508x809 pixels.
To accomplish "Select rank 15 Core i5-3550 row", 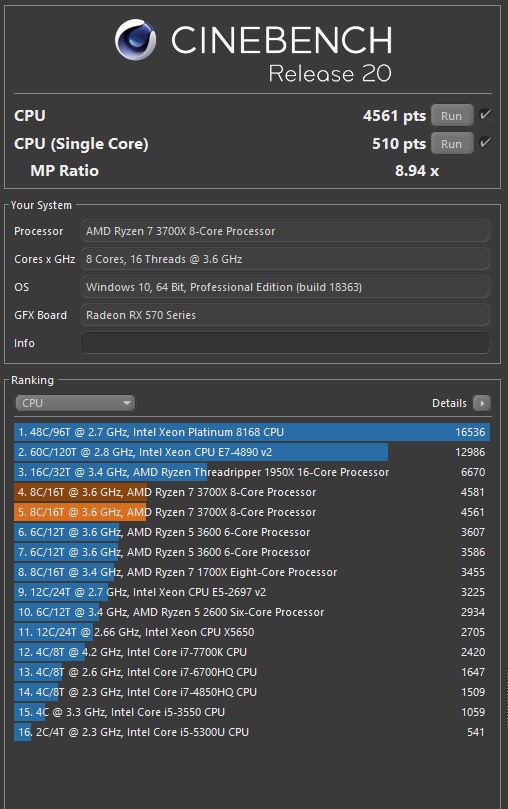I will point(252,712).
